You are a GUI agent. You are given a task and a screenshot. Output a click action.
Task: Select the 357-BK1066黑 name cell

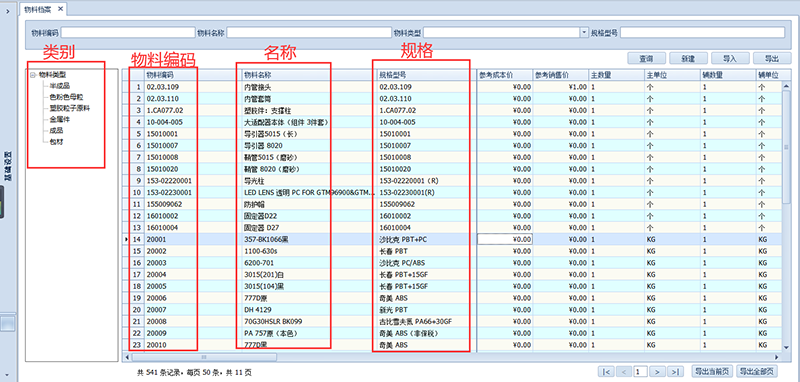[x=309, y=239]
